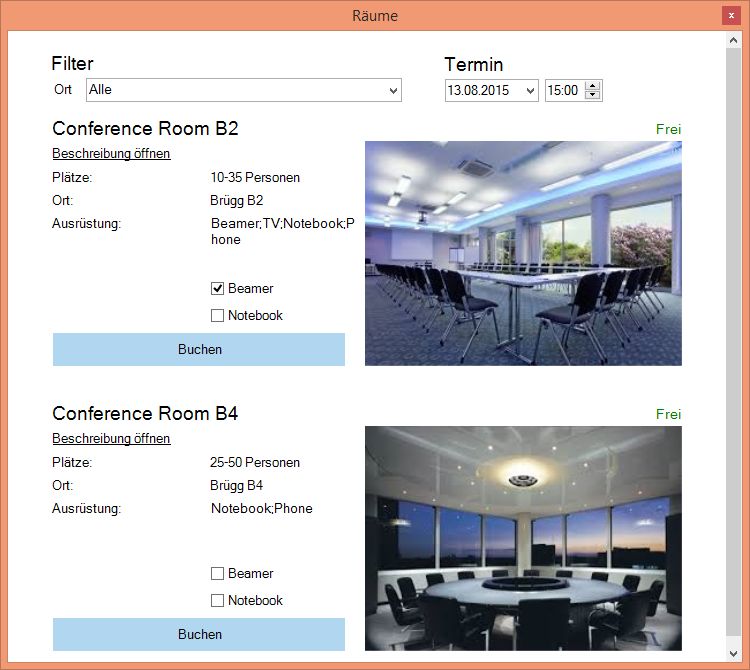Enable Beamer for Conference Room B4
Image resolution: width=750 pixels, height=670 pixels.
pos(217,574)
